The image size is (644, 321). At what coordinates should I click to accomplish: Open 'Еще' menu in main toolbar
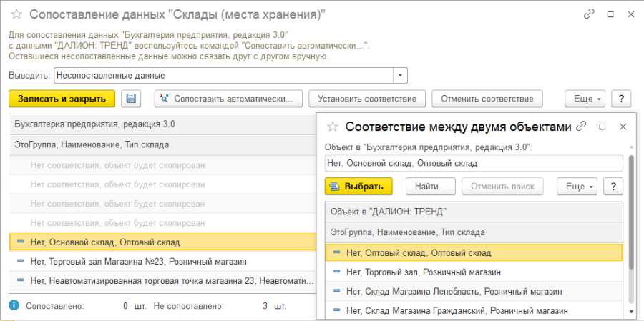[x=585, y=99]
